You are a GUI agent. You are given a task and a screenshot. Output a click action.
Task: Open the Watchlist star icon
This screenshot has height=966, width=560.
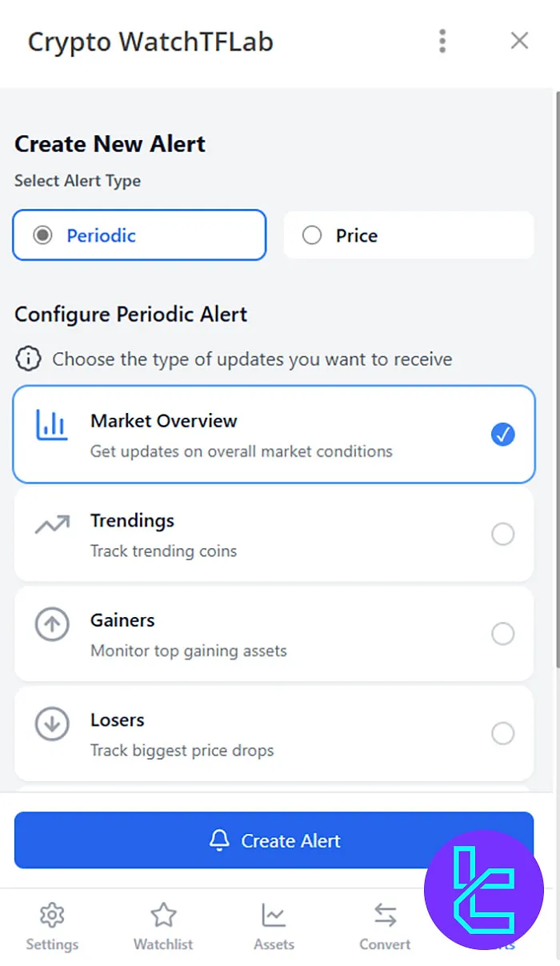(x=162, y=913)
